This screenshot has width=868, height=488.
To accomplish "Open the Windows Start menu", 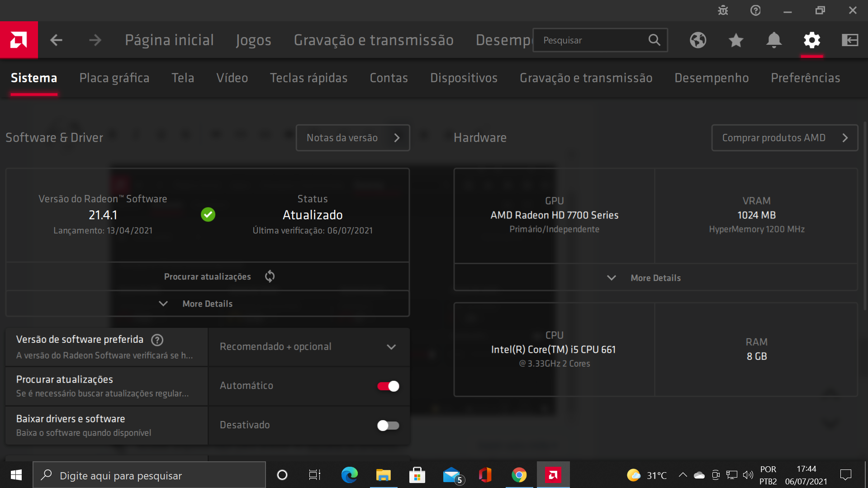I will [x=16, y=475].
